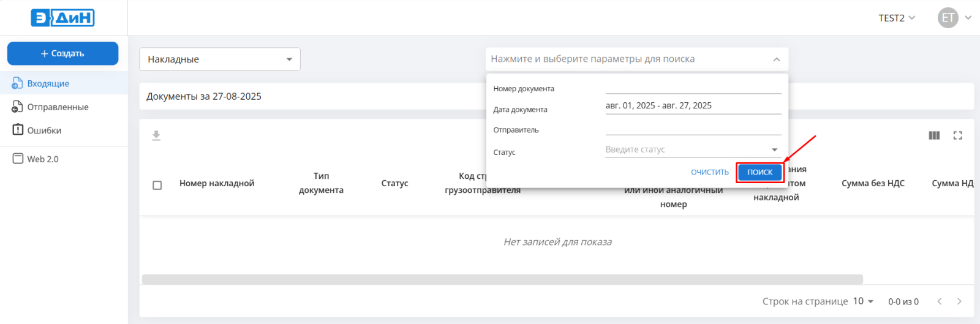Open Отправленные in the sidebar
Viewport: 980px width, 324px height.
(58, 107)
